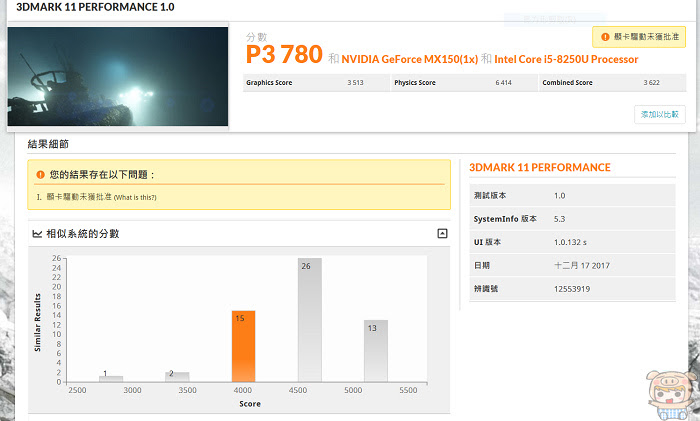Click the histogram bar labeled 13
Image resolution: width=700 pixels, height=421 pixels.
pos(375,351)
